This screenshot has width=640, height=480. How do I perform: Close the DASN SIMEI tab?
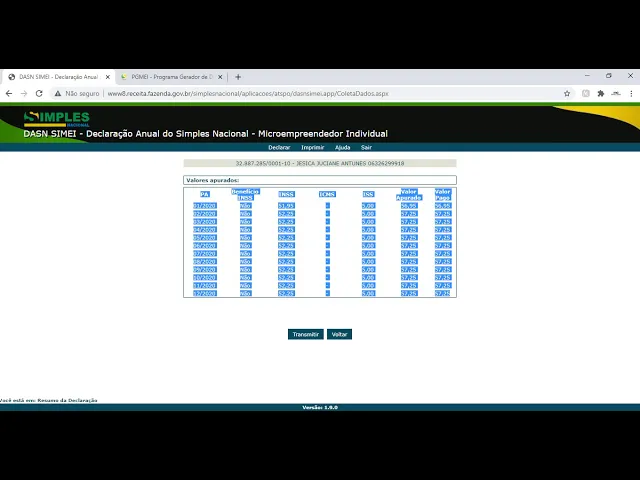(x=108, y=77)
